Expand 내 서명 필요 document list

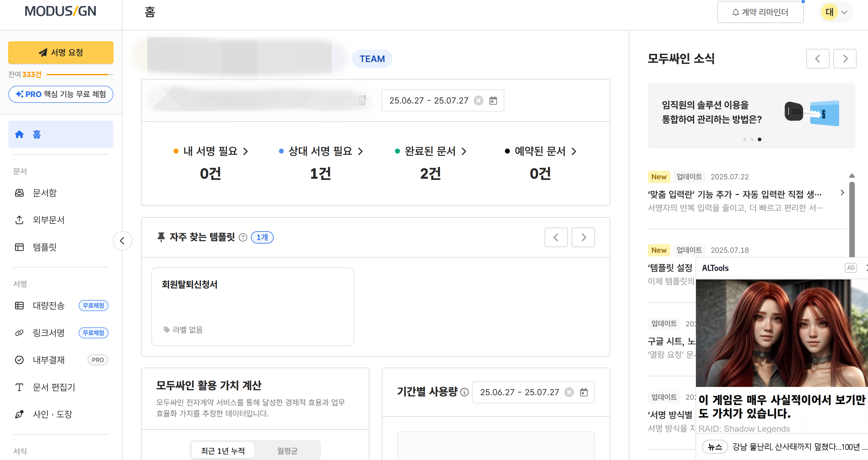click(x=246, y=151)
